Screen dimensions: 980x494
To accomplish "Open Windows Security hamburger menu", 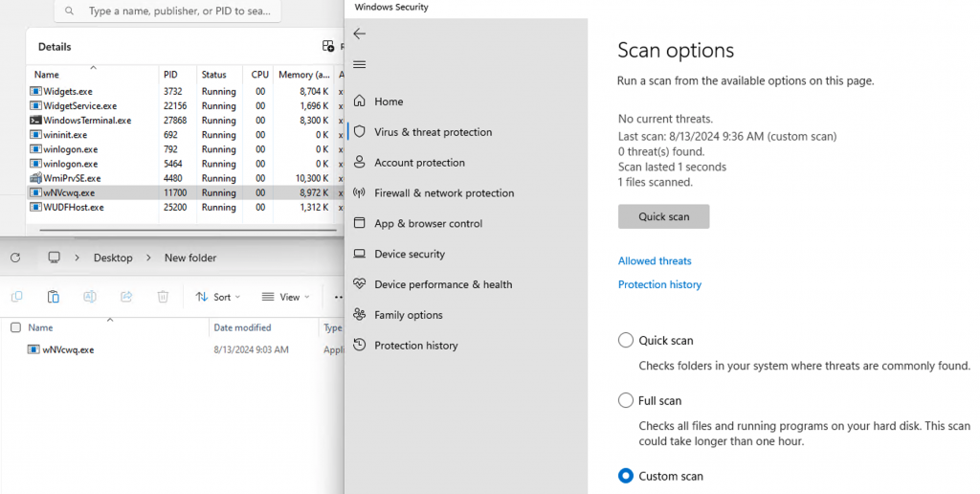I will point(360,64).
